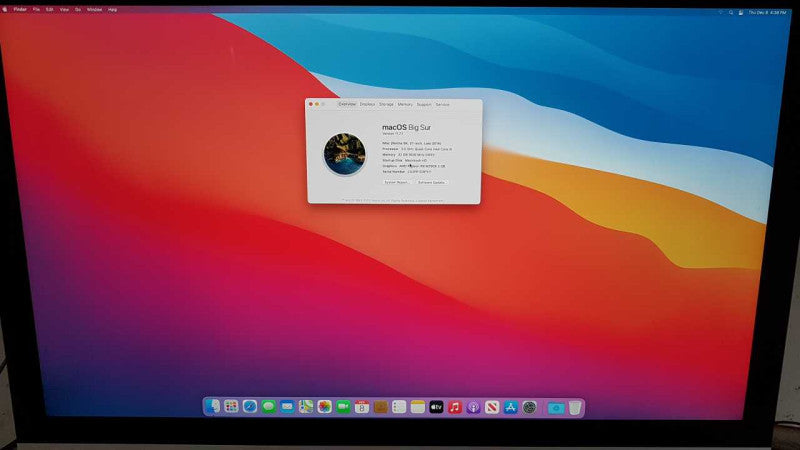
Task: Click the date and time in menu bar
Action: [767, 12]
